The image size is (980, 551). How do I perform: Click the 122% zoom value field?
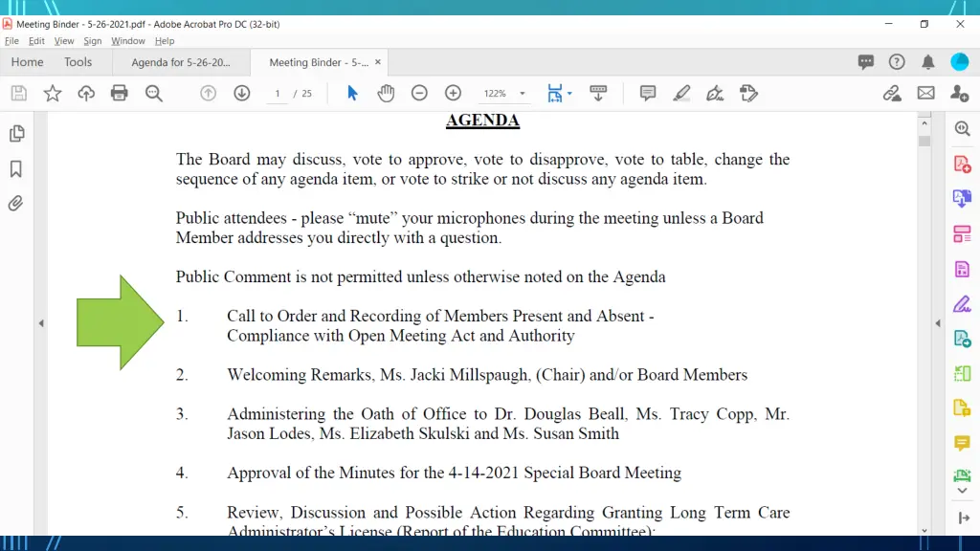pyautogui.click(x=495, y=93)
